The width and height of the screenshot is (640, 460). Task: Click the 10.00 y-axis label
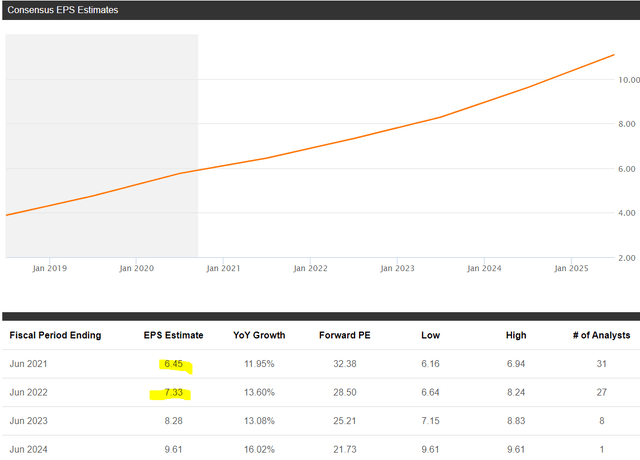tap(628, 80)
